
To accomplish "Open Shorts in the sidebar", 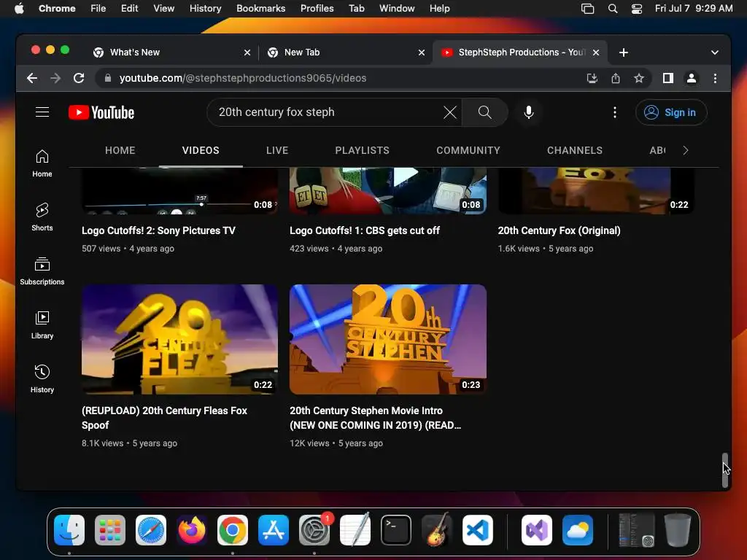I will [x=42, y=217].
